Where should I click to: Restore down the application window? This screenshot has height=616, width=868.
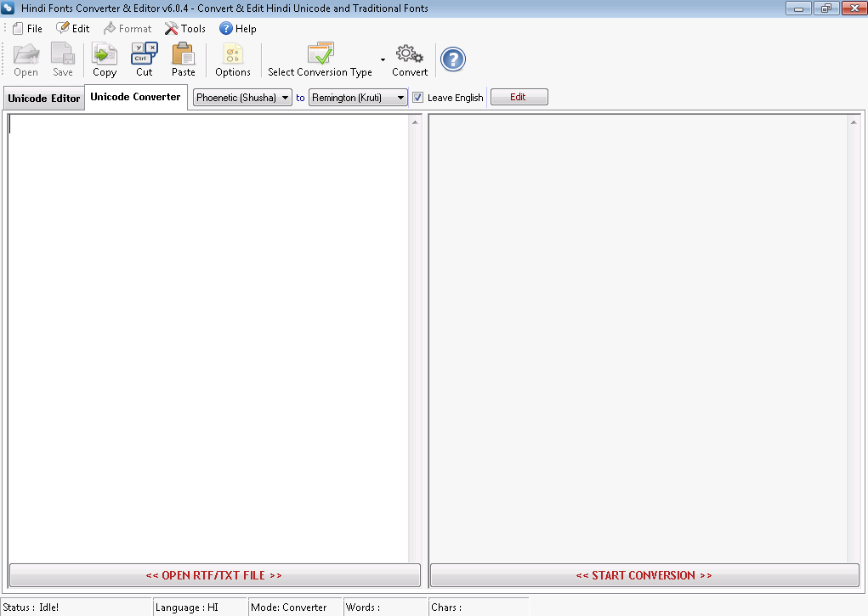tap(826, 8)
